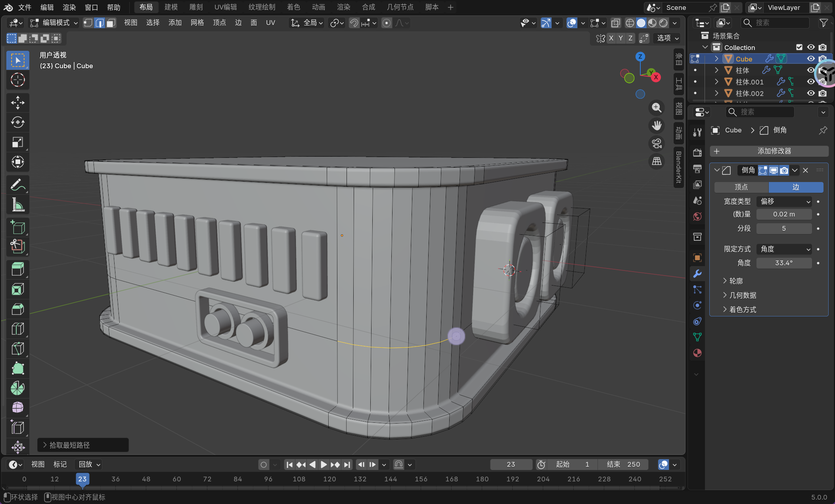This screenshot has width=835, height=504.
Task: Open the Material properties tab
Action: (697, 353)
